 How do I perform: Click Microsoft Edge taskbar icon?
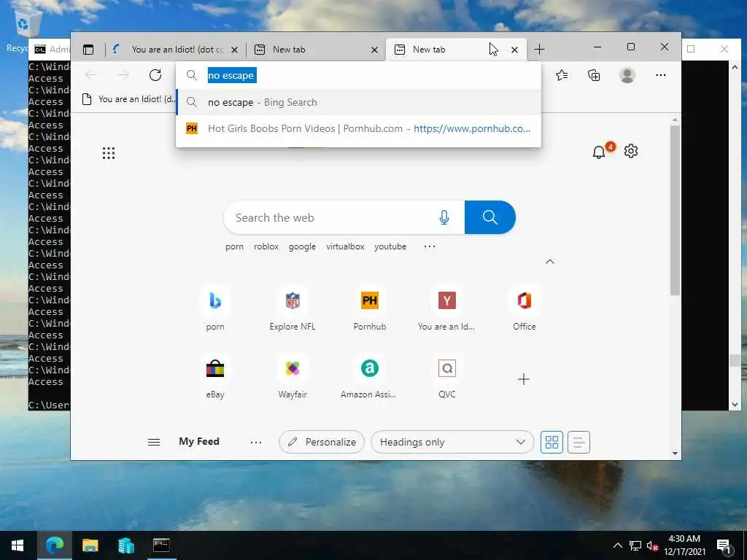[x=54, y=545]
